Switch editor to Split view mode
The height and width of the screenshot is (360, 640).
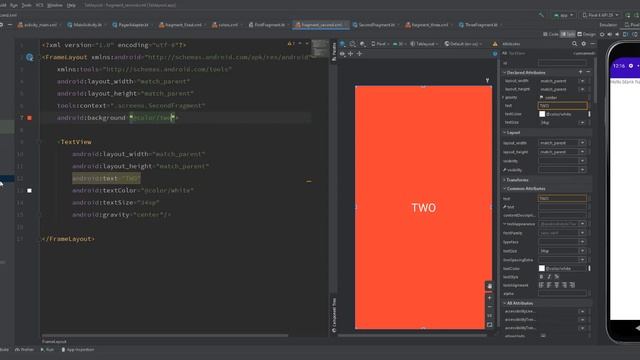568,34
